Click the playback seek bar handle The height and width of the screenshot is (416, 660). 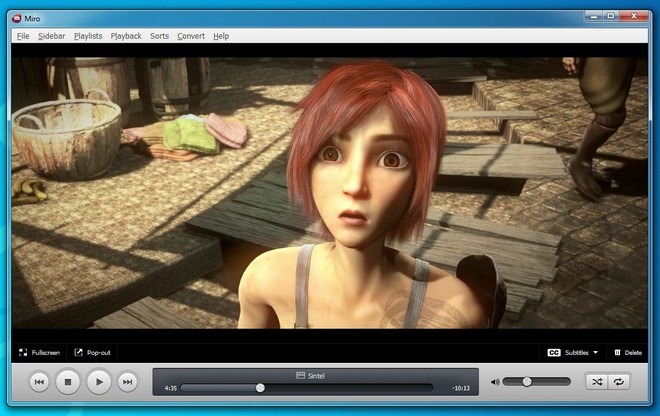pyautogui.click(x=260, y=388)
